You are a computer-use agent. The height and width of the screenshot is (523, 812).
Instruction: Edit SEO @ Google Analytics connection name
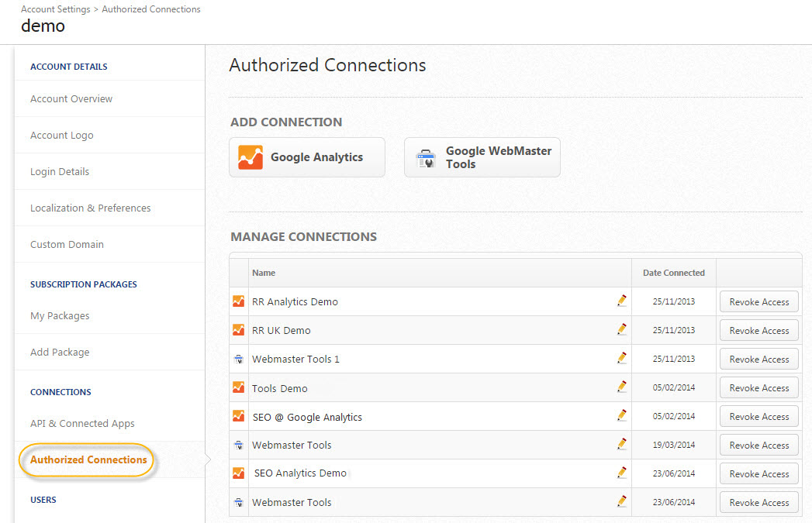(x=621, y=415)
